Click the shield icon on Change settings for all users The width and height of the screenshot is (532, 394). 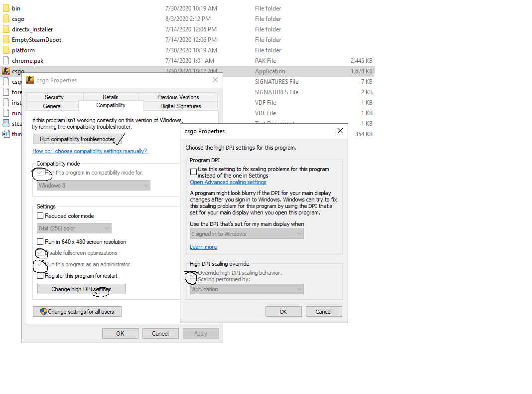click(x=43, y=312)
